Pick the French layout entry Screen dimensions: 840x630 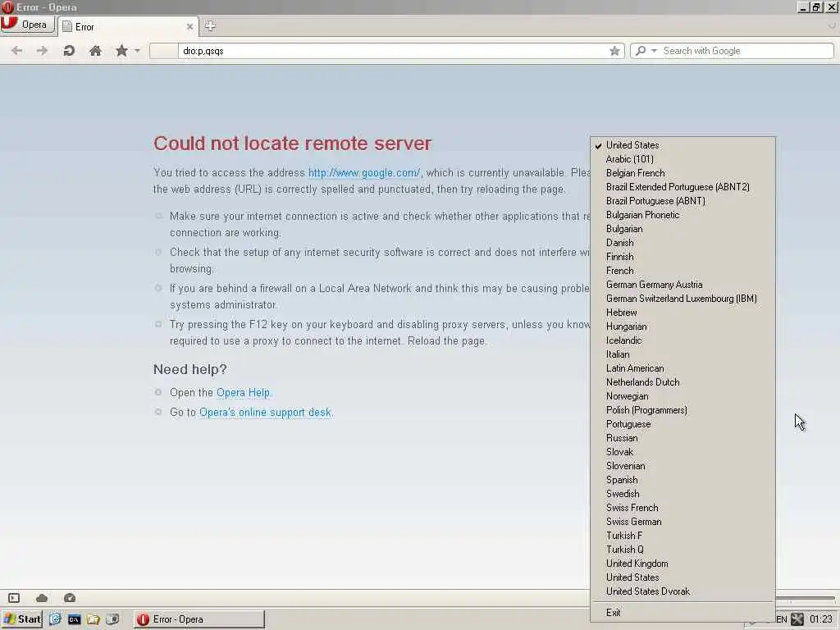tap(683, 271)
